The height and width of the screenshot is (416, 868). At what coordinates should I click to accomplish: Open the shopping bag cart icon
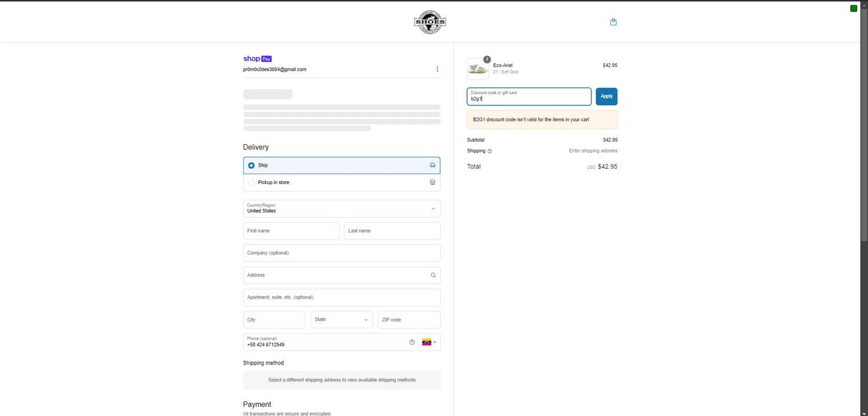point(613,22)
